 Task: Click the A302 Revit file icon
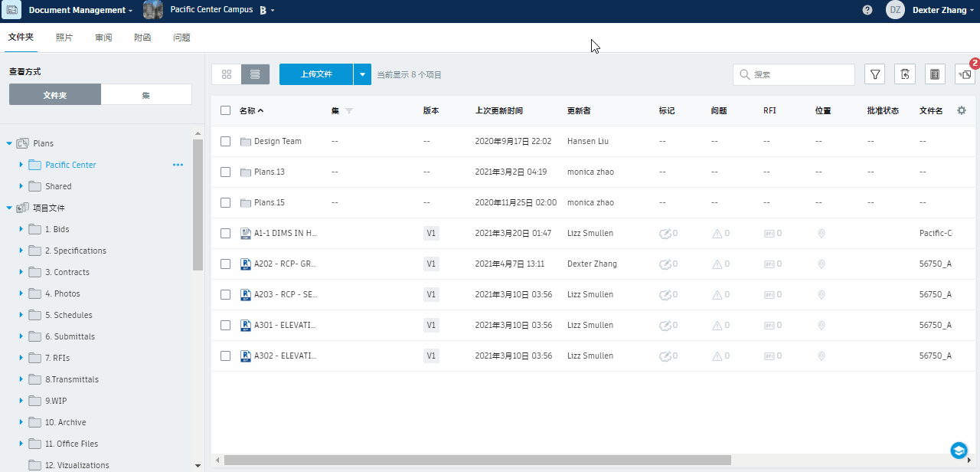point(246,356)
